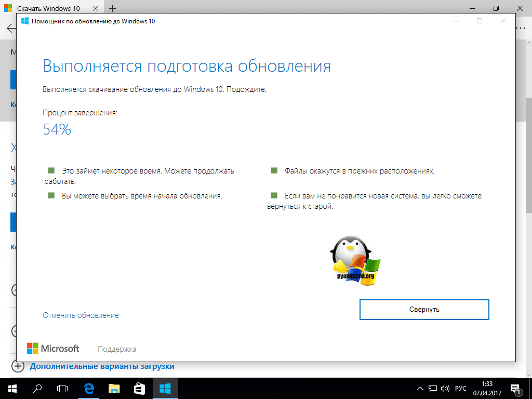This screenshot has width=532, height=399.
Task: Open the clock showing 1:33 07.04.2017
Action: coord(487,389)
